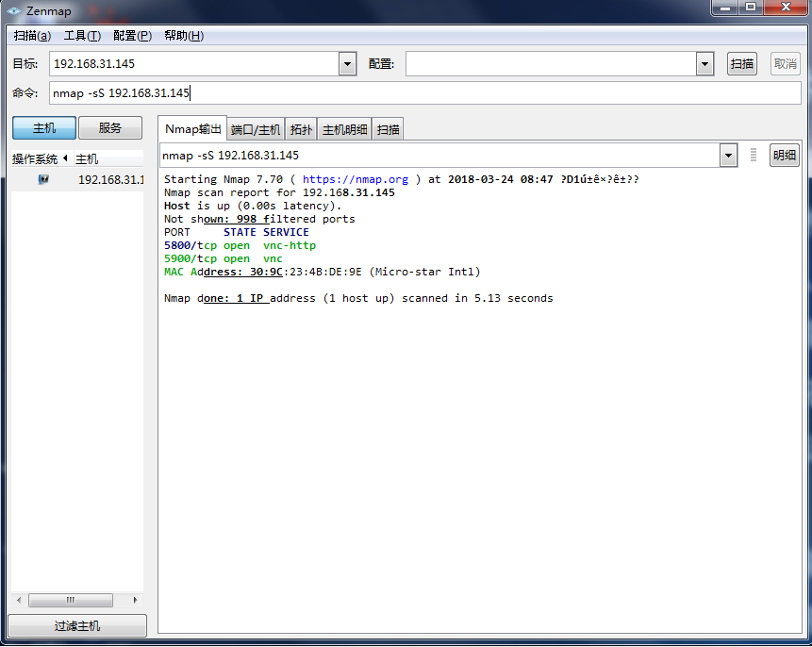Open the https://nmap.org link

[x=356, y=179]
